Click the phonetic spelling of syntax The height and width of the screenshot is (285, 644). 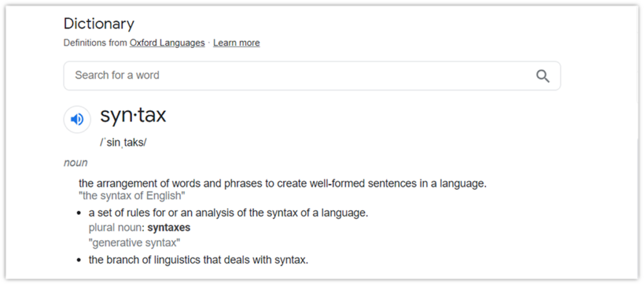pyautogui.click(x=123, y=142)
